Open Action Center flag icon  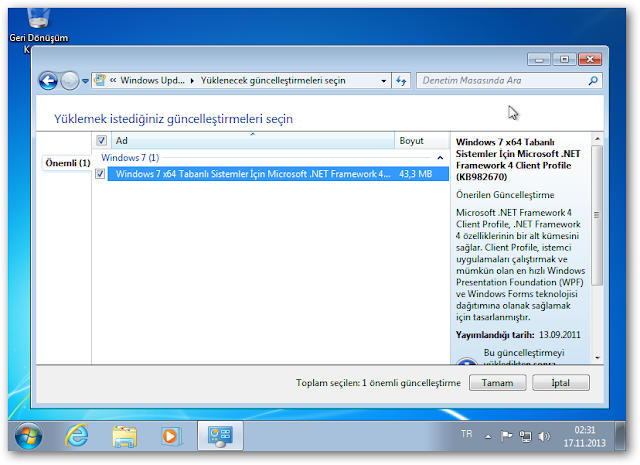(x=506, y=436)
